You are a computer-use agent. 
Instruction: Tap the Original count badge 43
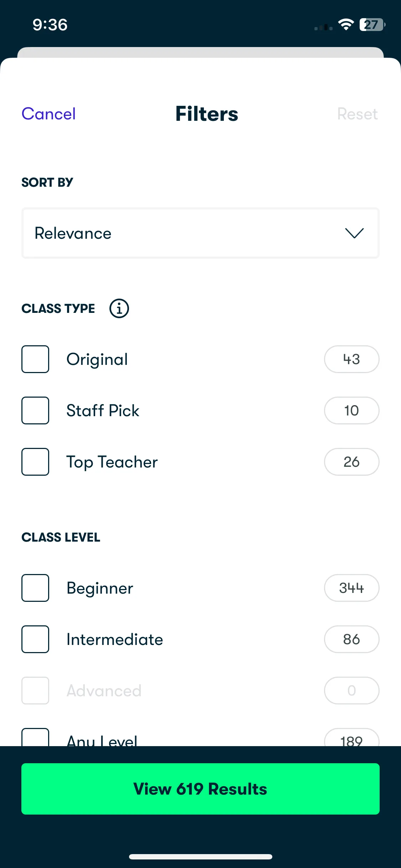351,359
